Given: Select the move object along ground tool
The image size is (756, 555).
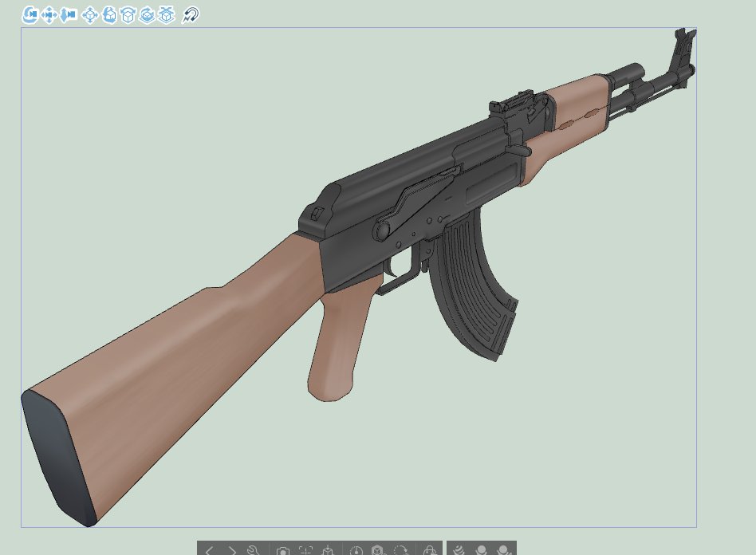Looking at the screenshot, I should [167, 15].
